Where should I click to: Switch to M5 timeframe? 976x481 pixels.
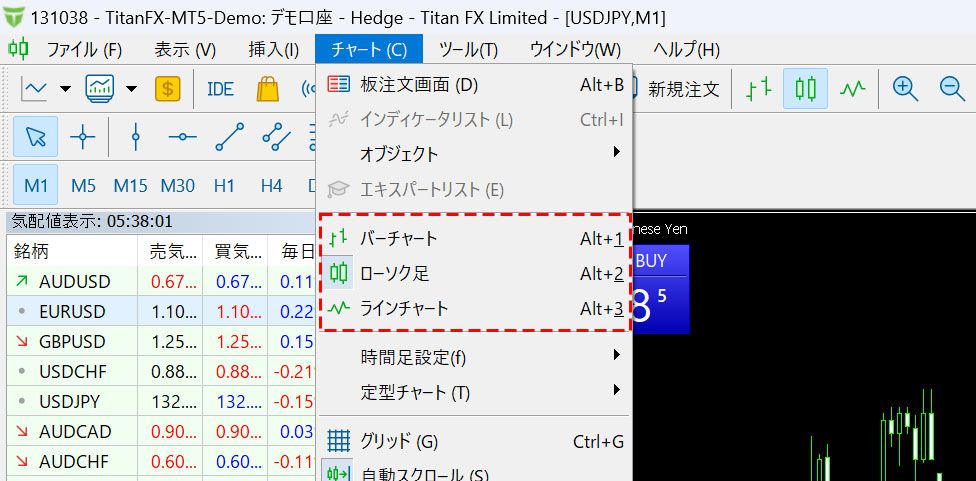pos(83,185)
